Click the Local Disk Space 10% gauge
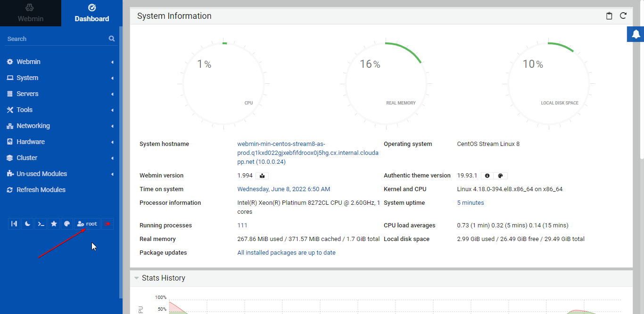 coord(549,84)
